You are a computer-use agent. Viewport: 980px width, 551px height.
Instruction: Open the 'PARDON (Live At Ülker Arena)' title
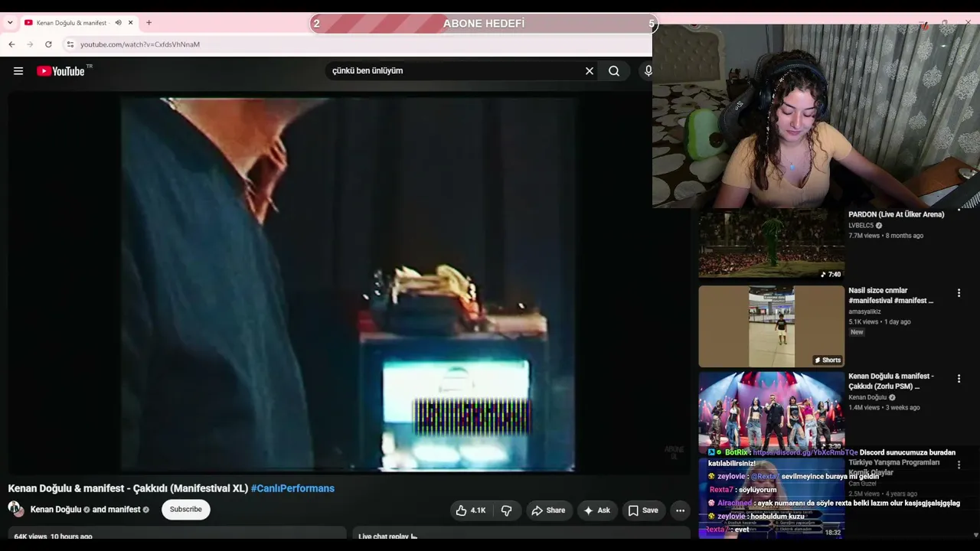point(897,214)
